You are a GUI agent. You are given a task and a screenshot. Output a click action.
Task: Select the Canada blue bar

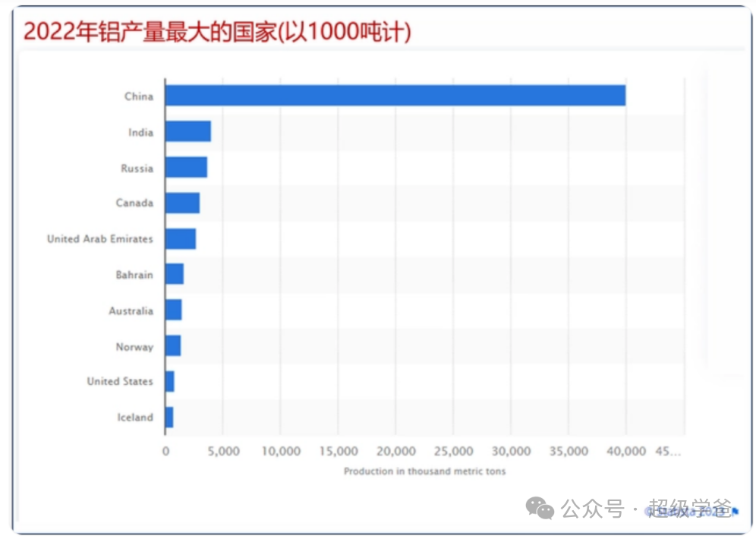[182, 203]
